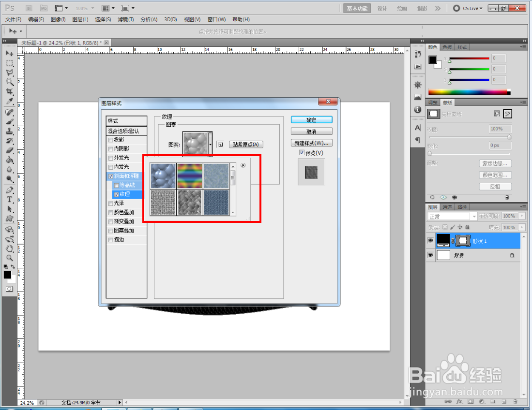Enable the Inner Glow (内发光) checkbox
The width and height of the screenshot is (532, 410).
110,167
